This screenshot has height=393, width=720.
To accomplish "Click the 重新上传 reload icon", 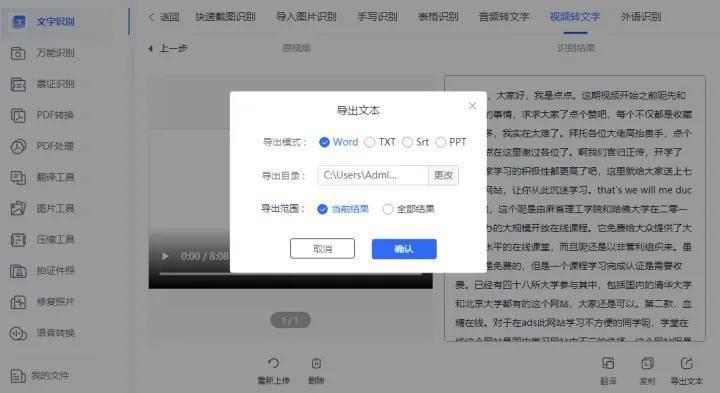I will pyautogui.click(x=273, y=363).
